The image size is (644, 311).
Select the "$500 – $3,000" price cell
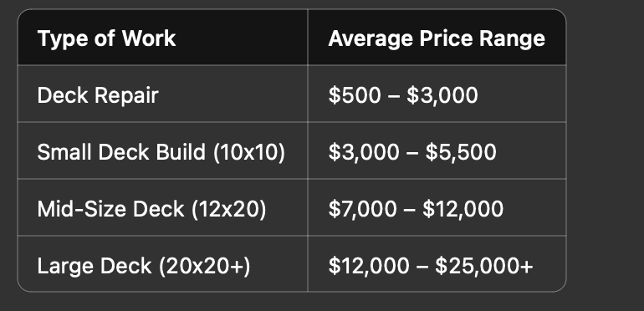click(x=437, y=94)
